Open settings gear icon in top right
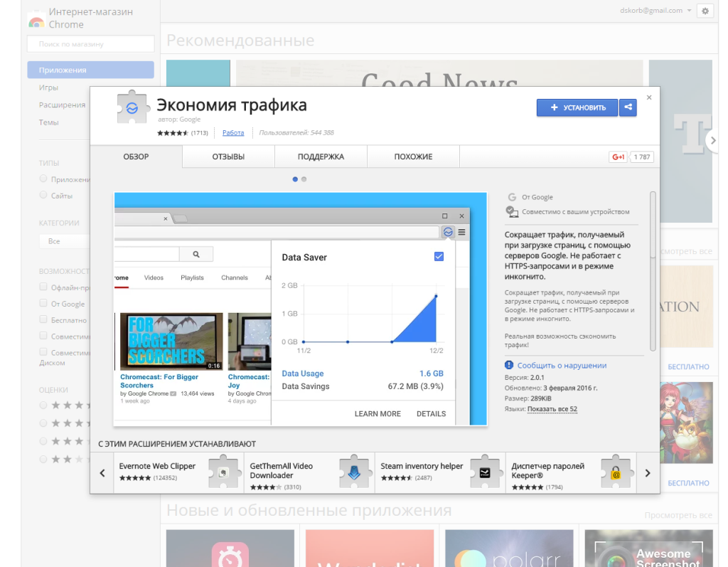The width and height of the screenshot is (728, 567). click(705, 11)
